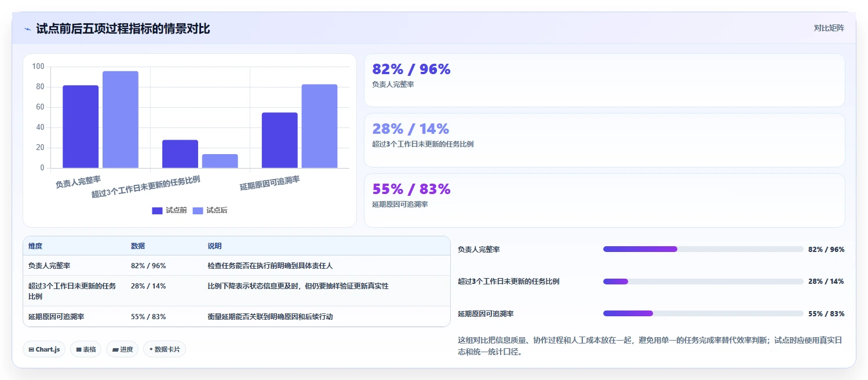Click the 负责人完整率 progress bar

[703, 249]
